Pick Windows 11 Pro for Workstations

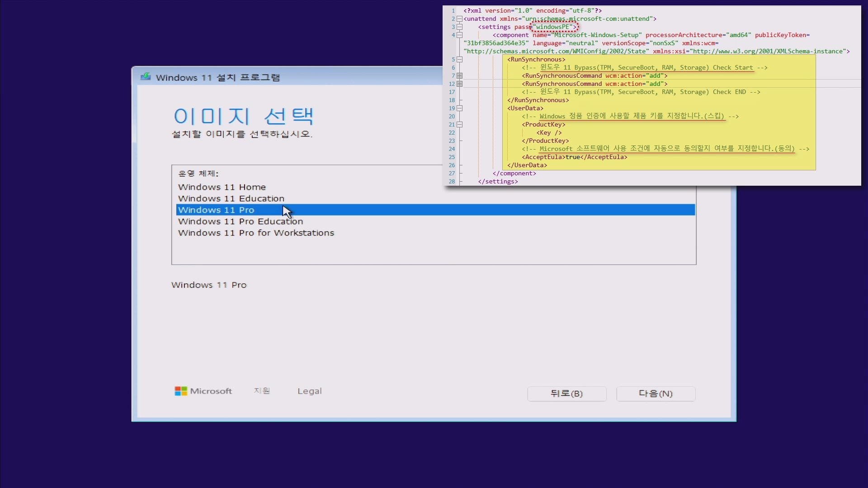point(256,233)
